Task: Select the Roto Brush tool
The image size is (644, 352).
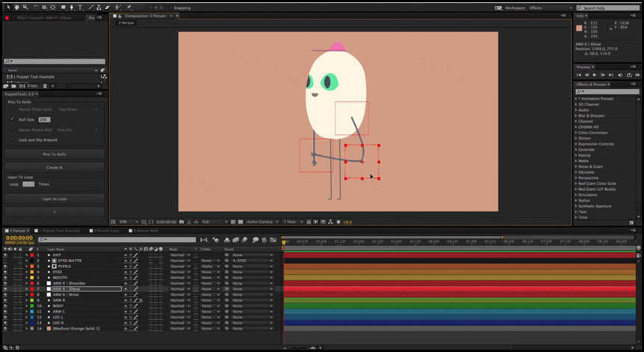Action: [x=118, y=7]
